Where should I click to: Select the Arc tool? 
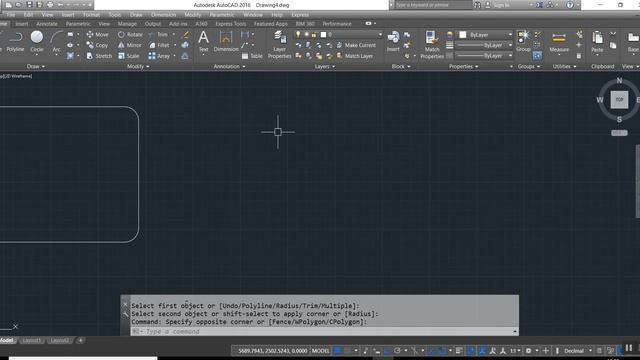click(56, 41)
